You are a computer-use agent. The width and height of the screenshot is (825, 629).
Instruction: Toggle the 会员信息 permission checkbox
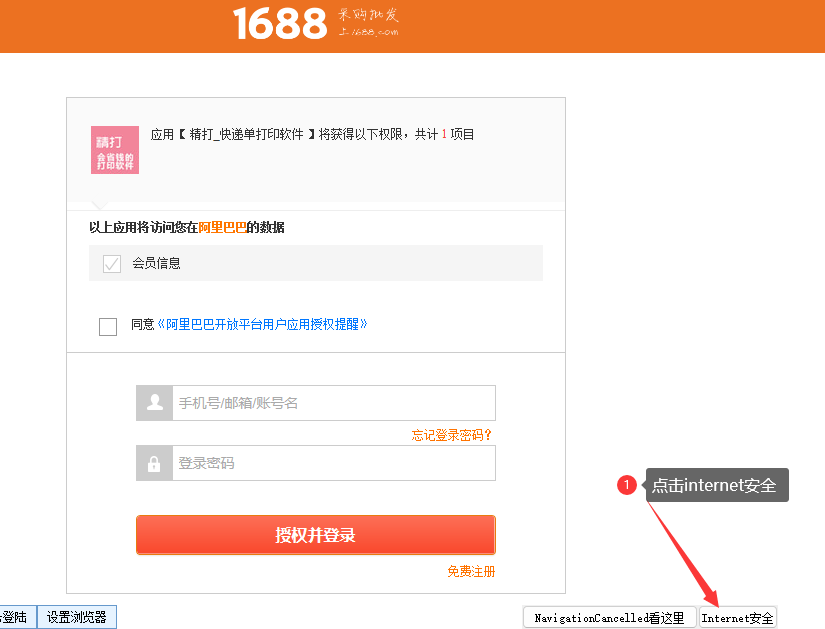coord(112,264)
